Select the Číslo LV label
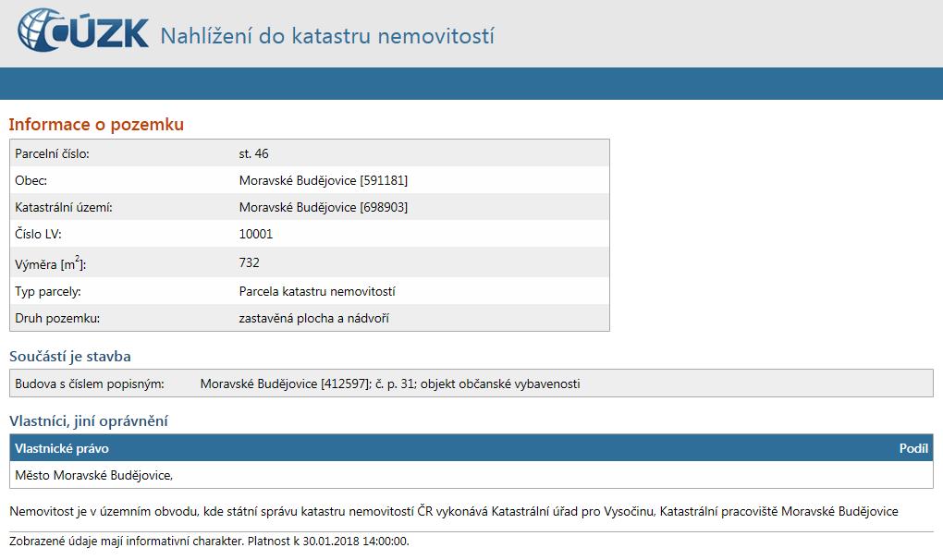Screen dimensions: 943x560 tap(39, 235)
